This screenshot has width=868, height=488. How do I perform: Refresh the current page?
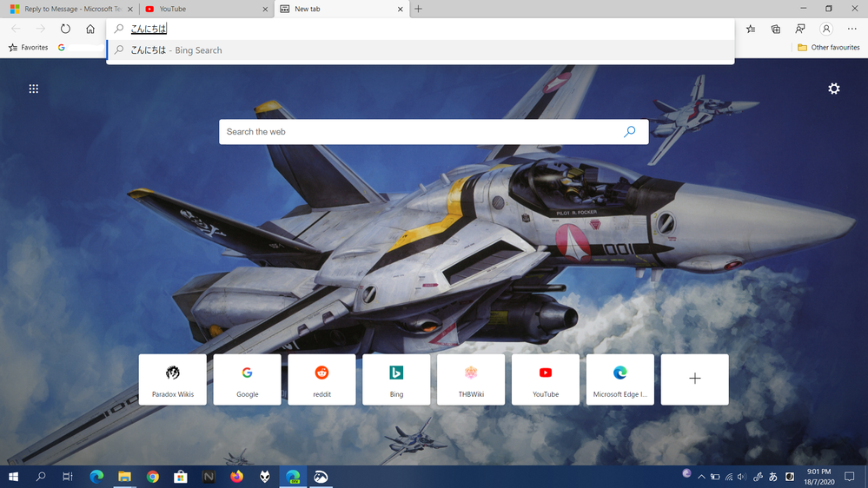point(65,29)
